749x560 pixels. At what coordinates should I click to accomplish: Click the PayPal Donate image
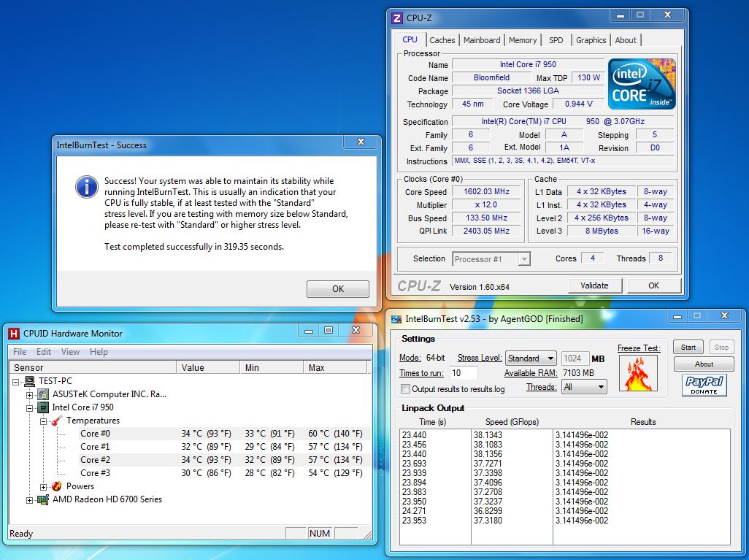tap(704, 385)
